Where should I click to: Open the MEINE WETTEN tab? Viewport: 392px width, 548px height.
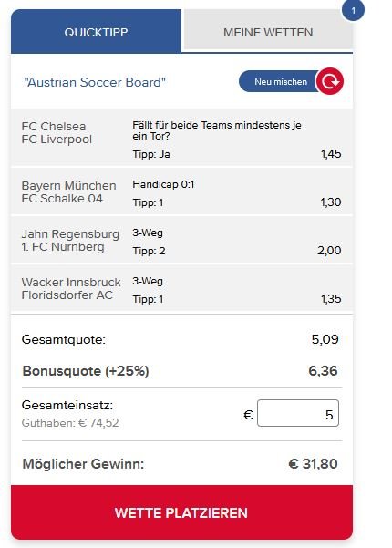point(268,31)
